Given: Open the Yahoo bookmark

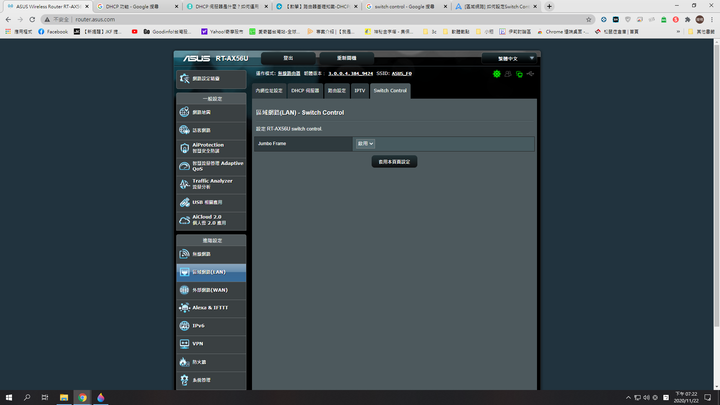Looking at the screenshot, I should coord(222,32).
